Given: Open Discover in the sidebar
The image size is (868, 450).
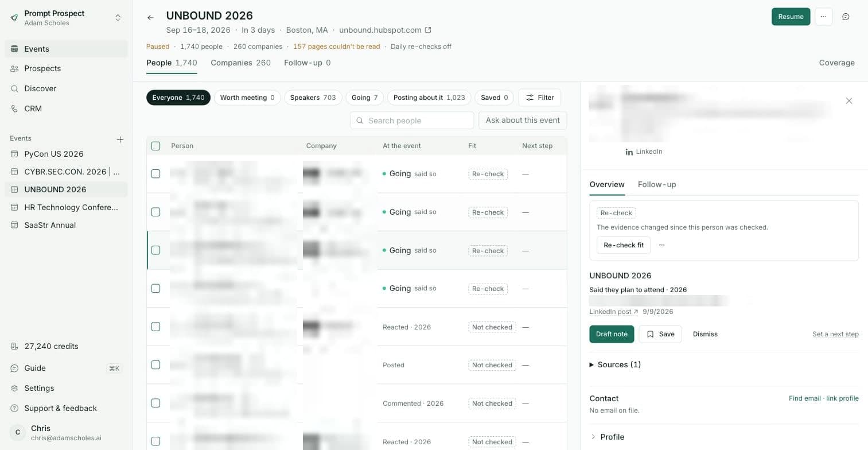Looking at the screenshot, I should (66, 88).
